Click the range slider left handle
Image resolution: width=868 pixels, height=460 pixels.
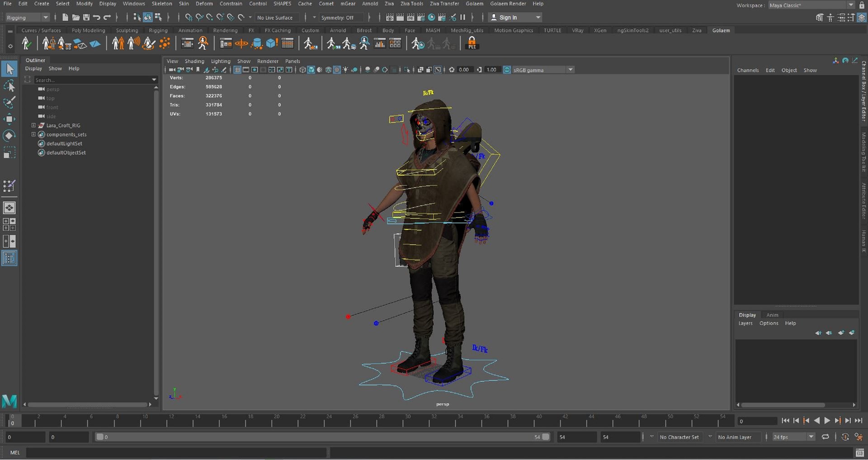click(100, 437)
